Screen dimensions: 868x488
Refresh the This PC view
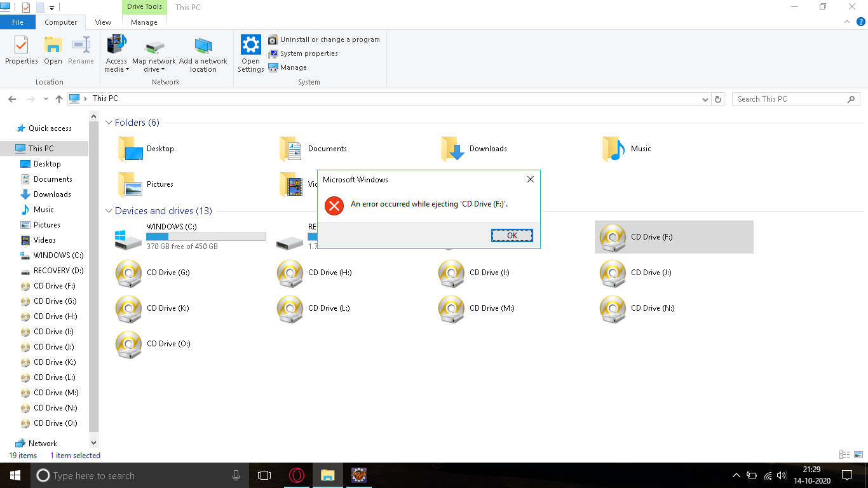(x=718, y=99)
